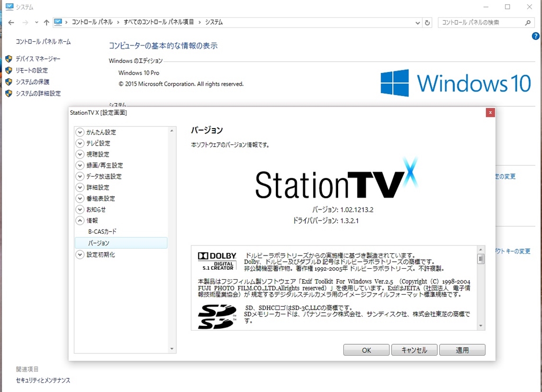Click shield icon beside システムの保護

(x=9, y=82)
